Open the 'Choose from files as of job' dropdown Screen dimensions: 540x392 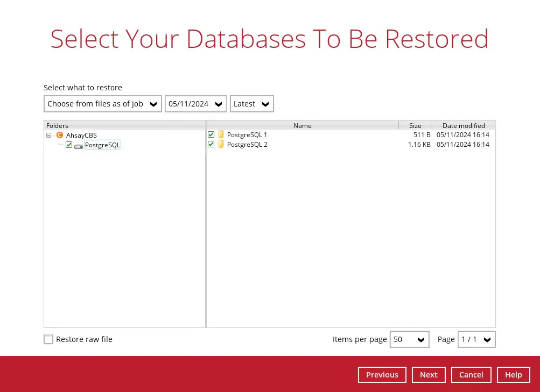pos(102,104)
